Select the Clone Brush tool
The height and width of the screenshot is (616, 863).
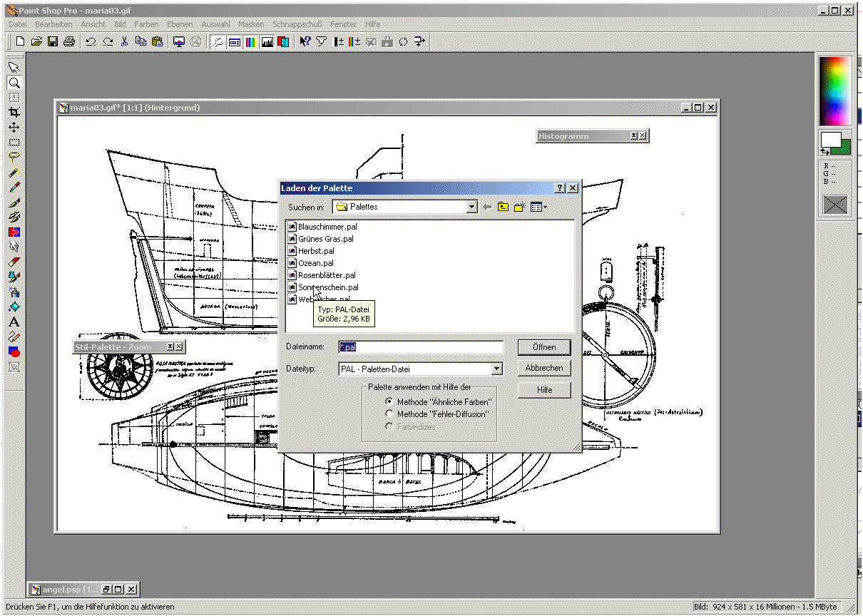(14, 217)
